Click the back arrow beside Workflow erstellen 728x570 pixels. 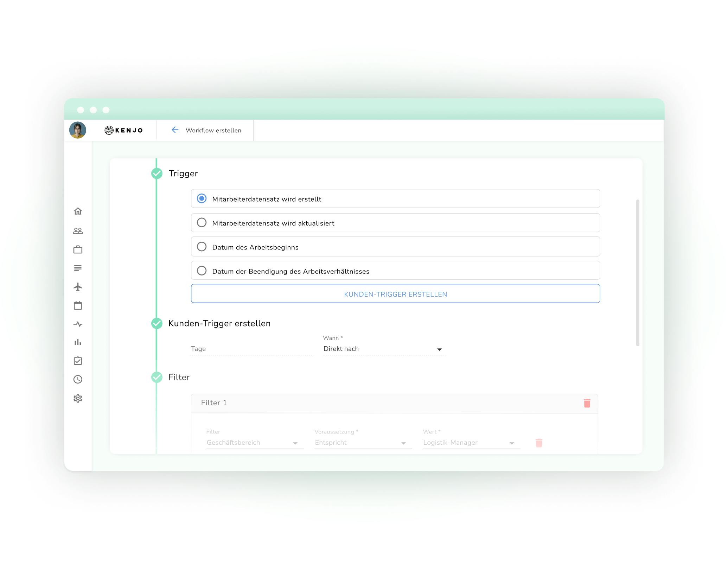(x=175, y=130)
